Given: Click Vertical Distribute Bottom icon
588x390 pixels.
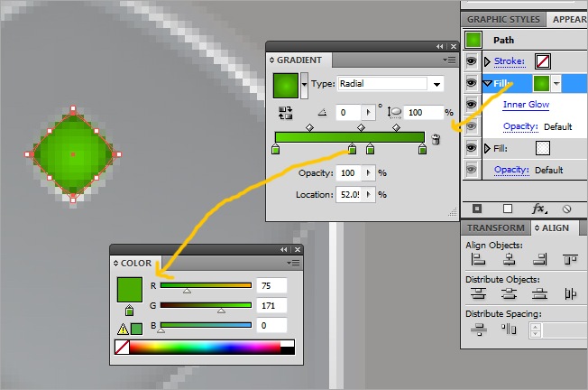Looking at the screenshot, I should coord(539,293).
